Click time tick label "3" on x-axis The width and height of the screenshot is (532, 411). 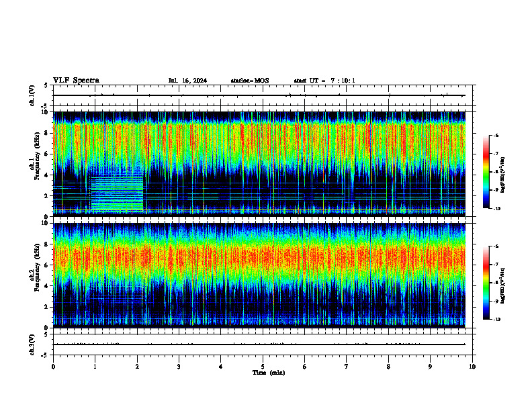point(179,367)
